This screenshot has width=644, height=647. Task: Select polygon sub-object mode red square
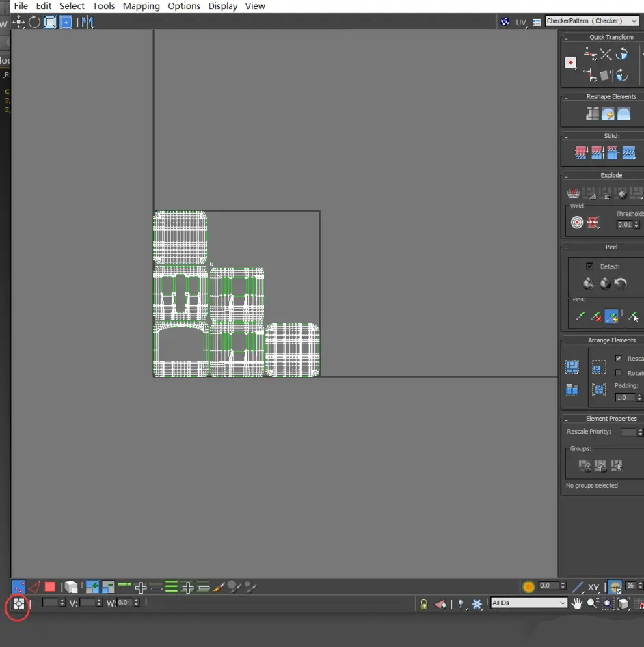pos(50,587)
